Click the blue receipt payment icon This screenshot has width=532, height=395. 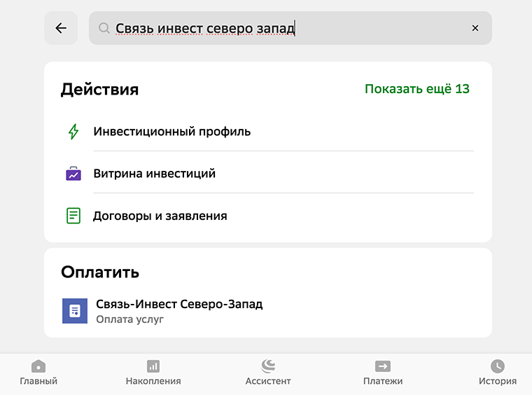point(75,311)
